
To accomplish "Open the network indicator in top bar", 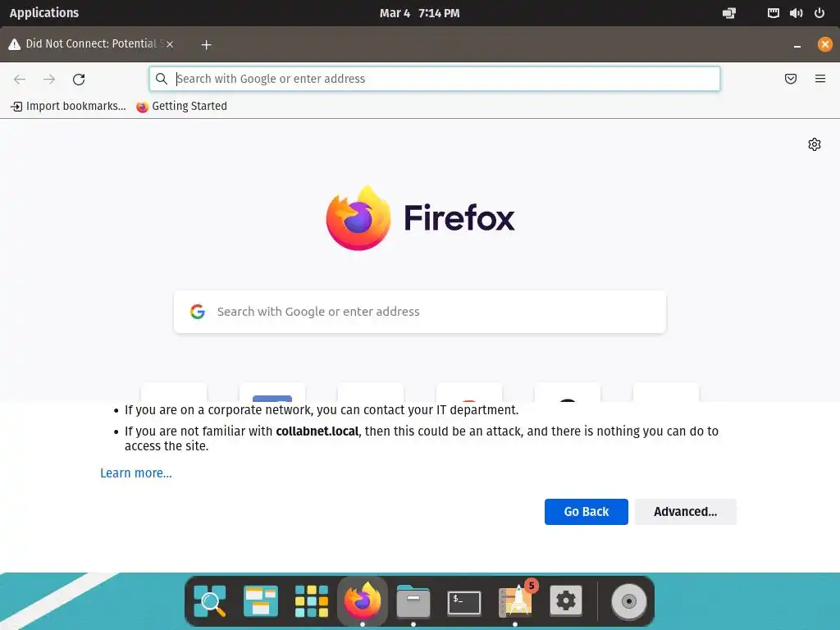I will 773,13.
